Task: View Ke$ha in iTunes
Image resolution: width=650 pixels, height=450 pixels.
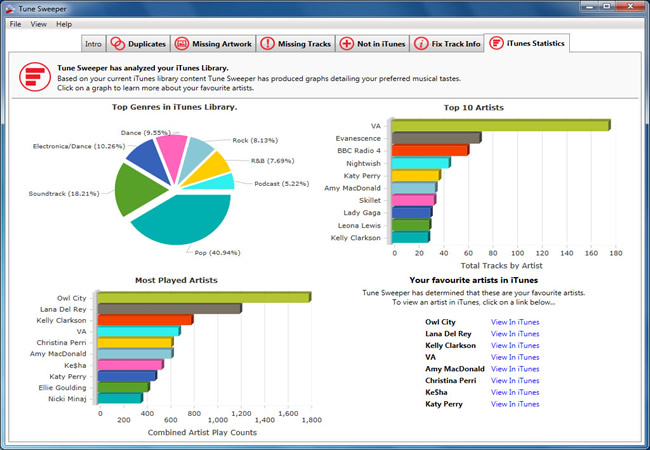Action: click(515, 392)
